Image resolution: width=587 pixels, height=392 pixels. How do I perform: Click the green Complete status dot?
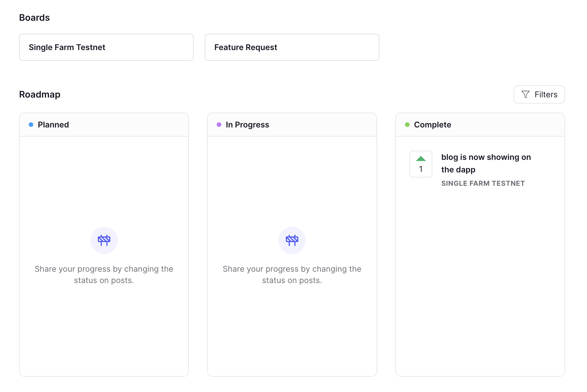point(407,125)
